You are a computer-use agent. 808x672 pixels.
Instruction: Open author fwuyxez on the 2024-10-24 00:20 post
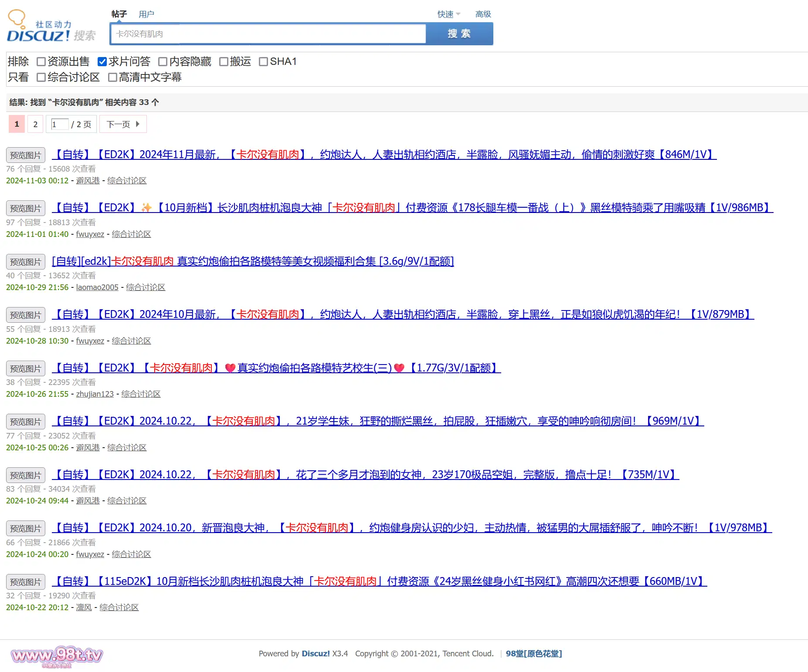90,554
